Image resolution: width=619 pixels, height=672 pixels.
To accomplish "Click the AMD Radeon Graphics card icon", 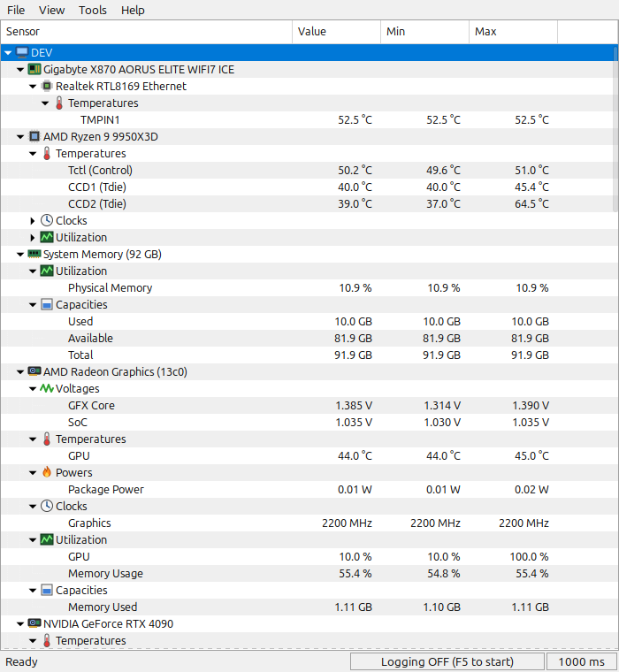I will pyautogui.click(x=34, y=371).
